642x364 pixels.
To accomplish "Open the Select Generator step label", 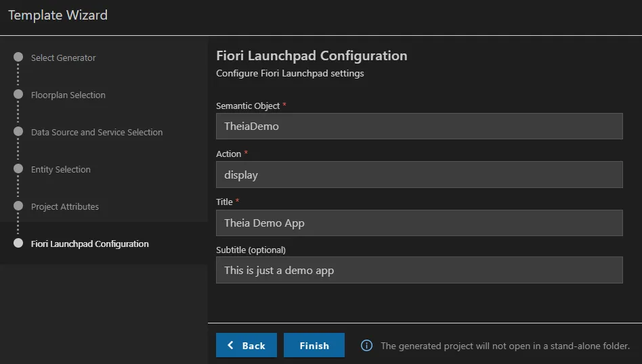I will coord(63,58).
